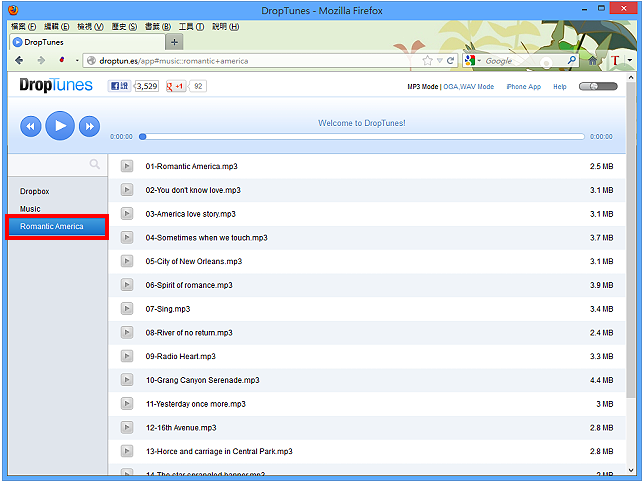
Task: Open the iPhone App link
Action: tap(524, 87)
